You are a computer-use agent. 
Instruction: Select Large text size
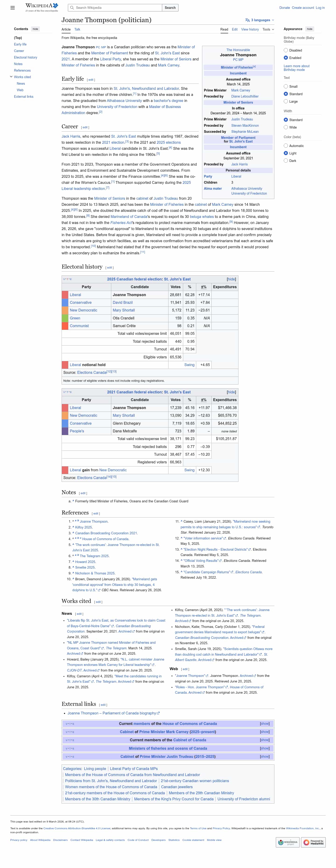coord(286,101)
